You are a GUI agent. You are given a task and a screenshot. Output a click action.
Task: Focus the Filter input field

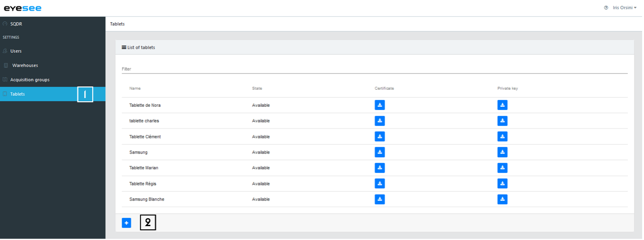point(374,69)
